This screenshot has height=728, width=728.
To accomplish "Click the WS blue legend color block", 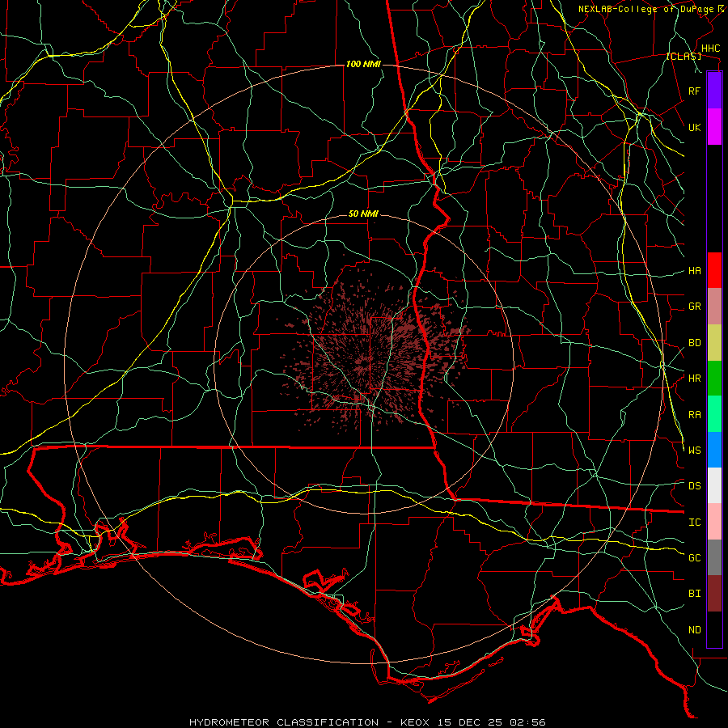I will click(x=714, y=450).
